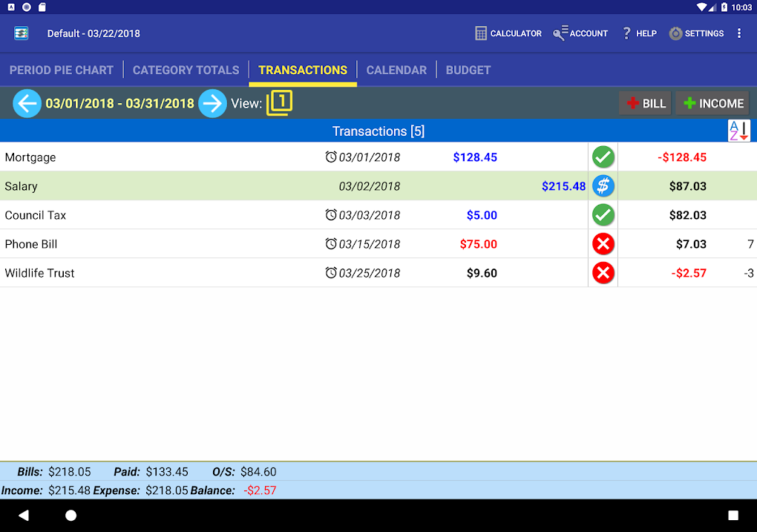Image resolution: width=757 pixels, height=532 pixels.
Task: Open the Period Pie Chart tab
Action: click(x=62, y=70)
